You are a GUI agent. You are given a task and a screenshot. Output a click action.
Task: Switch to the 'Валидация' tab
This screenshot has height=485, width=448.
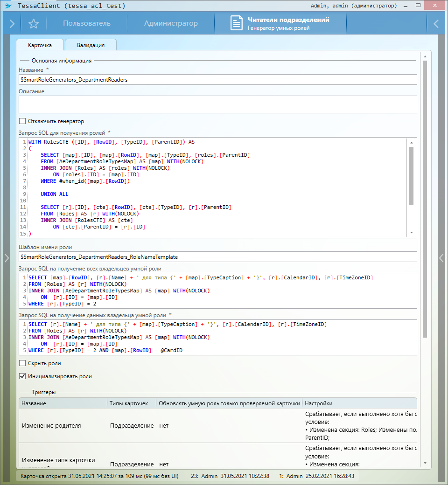91,45
